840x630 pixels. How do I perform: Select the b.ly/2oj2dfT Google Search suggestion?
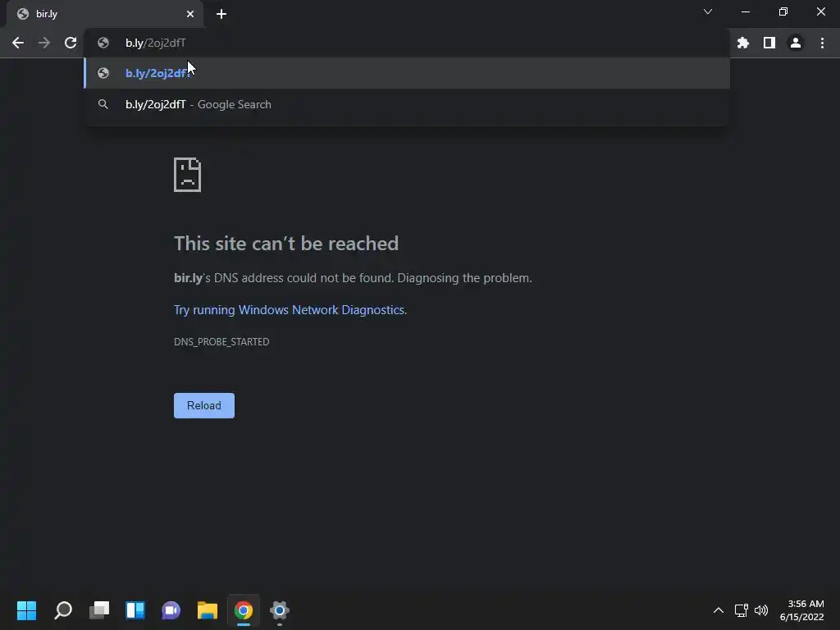pos(407,104)
